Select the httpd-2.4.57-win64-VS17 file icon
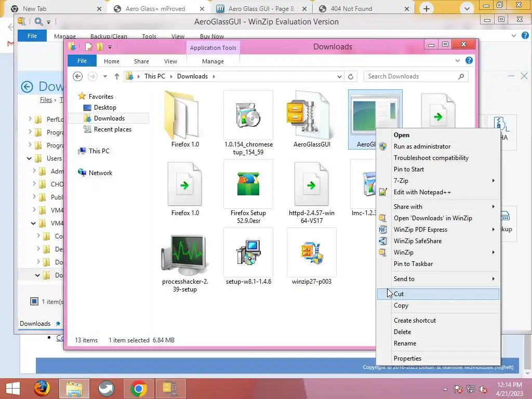532x399 pixels. click(x=312, y=184)
